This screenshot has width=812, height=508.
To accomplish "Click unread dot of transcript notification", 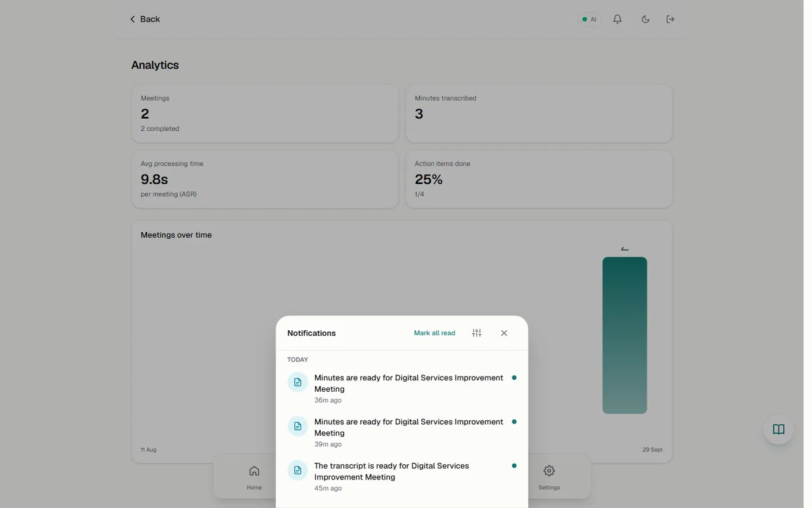I will pyautogui.click(x=514, y=465).
